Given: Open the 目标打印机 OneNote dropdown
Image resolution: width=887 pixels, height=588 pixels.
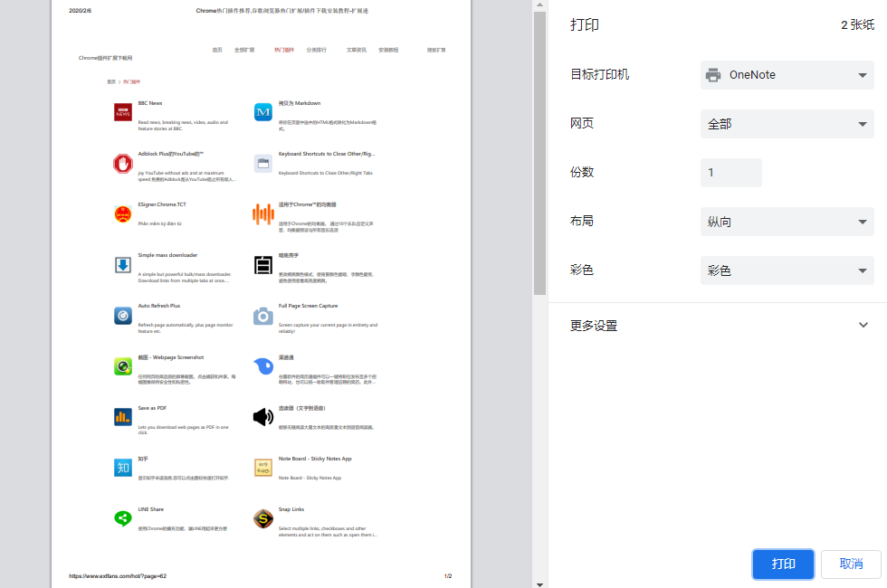Looking at the screenshot, I should pyautogui.click(x=787, y=75).
